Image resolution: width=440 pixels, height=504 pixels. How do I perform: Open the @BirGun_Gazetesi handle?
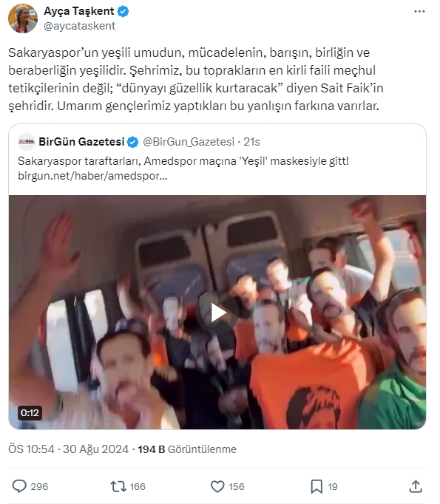[x=189, y=142]
